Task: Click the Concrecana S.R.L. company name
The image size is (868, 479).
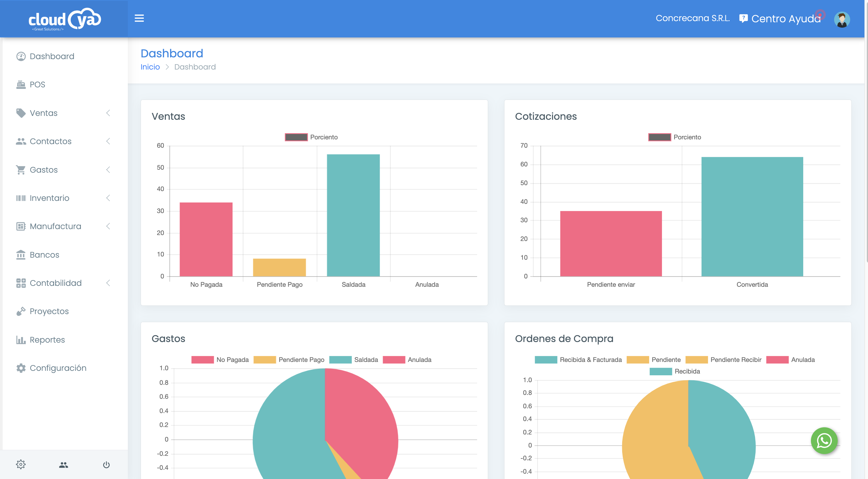Action: [x=692, y=18]
